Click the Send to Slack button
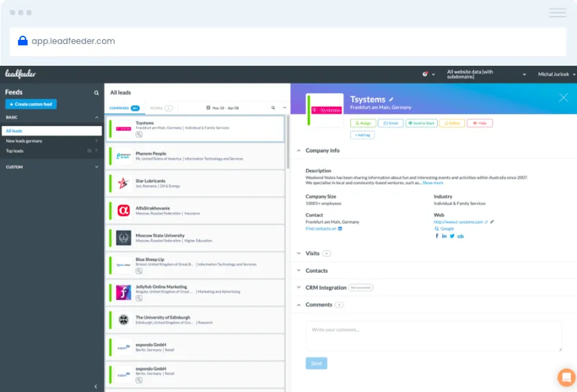Image resolution: width=577 pixels, height=392 pixels. [421, 123]
